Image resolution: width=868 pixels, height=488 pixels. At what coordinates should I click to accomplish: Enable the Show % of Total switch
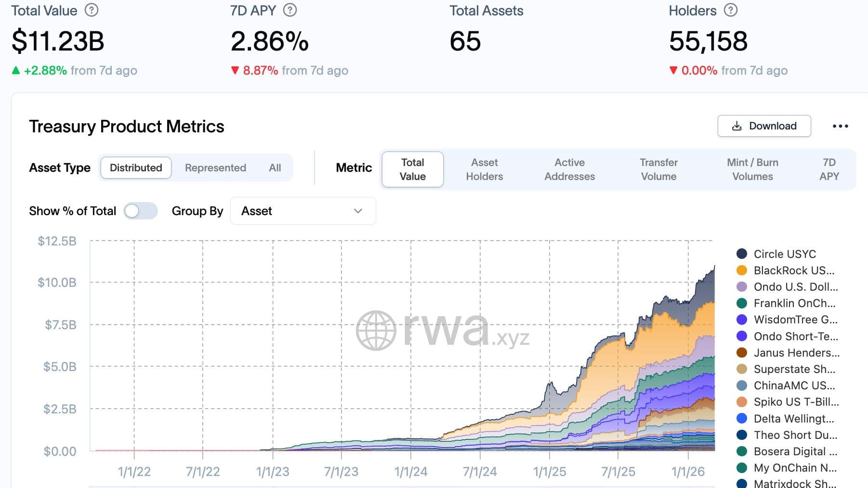[x=141, y=211]
